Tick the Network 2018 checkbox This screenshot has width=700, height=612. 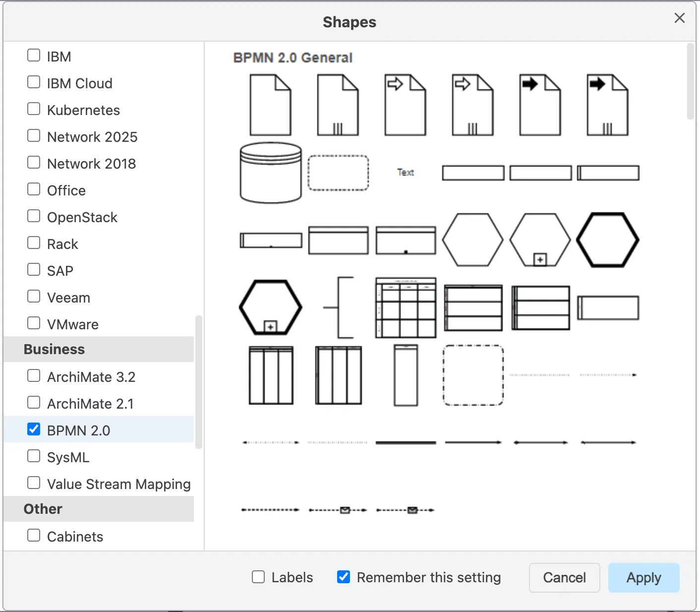(34, 162)
